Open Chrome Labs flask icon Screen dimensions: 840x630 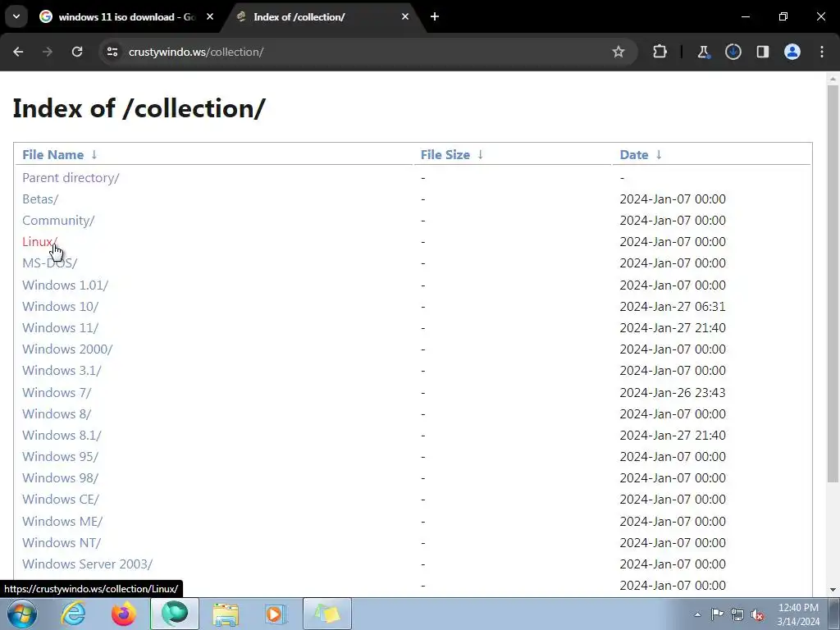(703, 52)
